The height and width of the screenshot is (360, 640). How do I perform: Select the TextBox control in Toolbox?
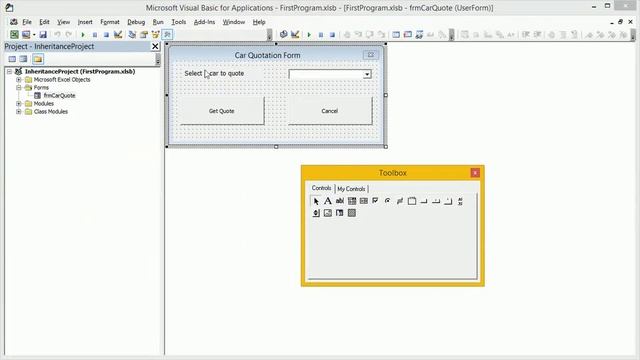coord(340,201)
